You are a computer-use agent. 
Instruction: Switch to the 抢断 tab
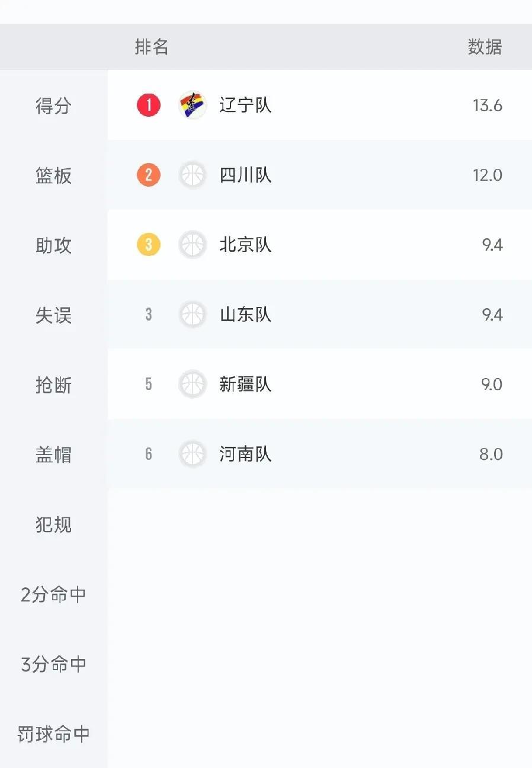(54, 385)
